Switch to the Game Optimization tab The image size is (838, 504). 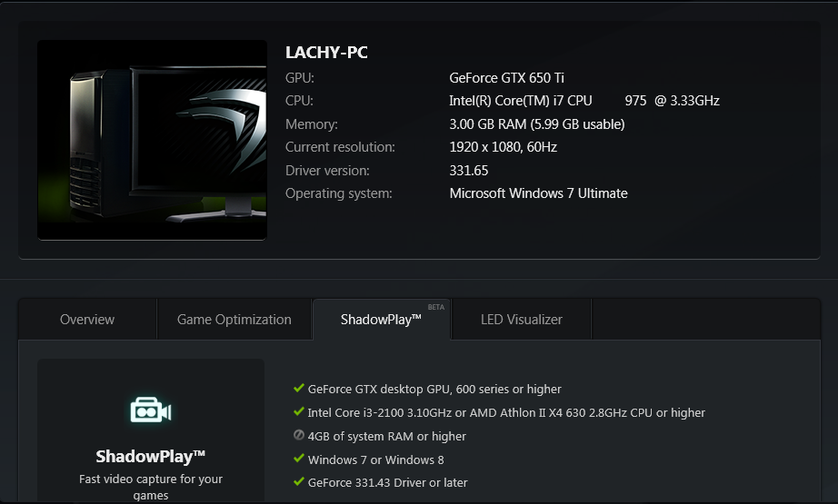click(x=234, y=320)
